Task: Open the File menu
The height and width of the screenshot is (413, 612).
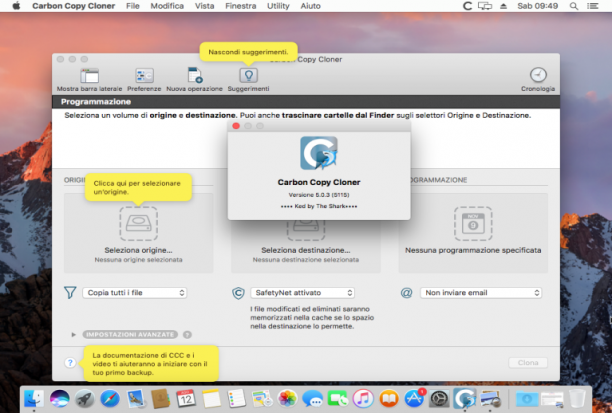Action: [x=133, y=6]
